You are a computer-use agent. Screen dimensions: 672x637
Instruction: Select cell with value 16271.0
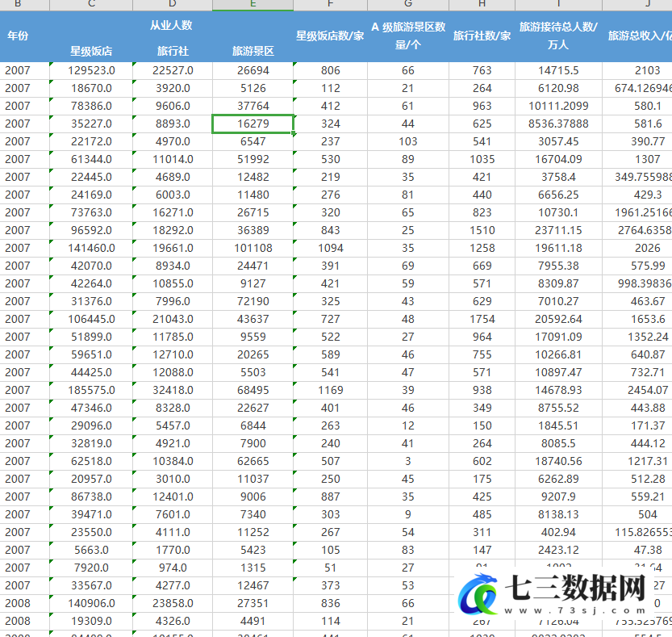tap(173, 213)
